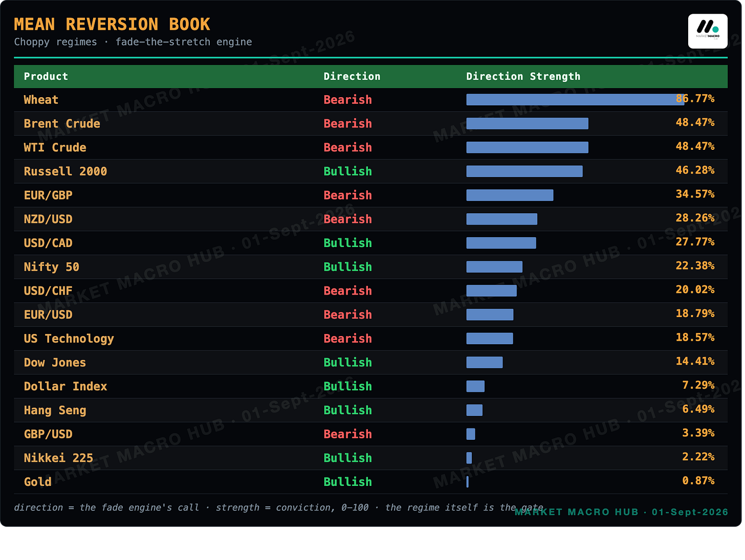Click the Bullish label for USD/CAD
Viewport: 745px width, 560px height.
pyautogui.click(x=348, y=243)
